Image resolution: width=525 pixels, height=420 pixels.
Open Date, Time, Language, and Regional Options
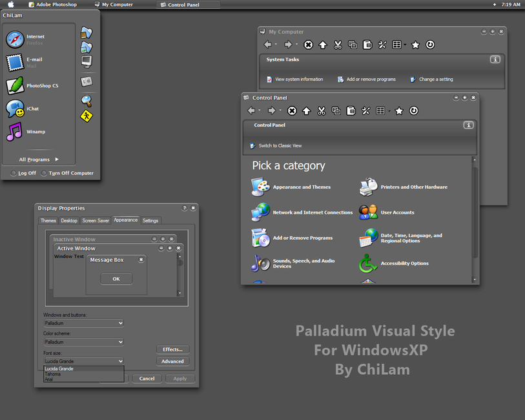pos(401,238)
